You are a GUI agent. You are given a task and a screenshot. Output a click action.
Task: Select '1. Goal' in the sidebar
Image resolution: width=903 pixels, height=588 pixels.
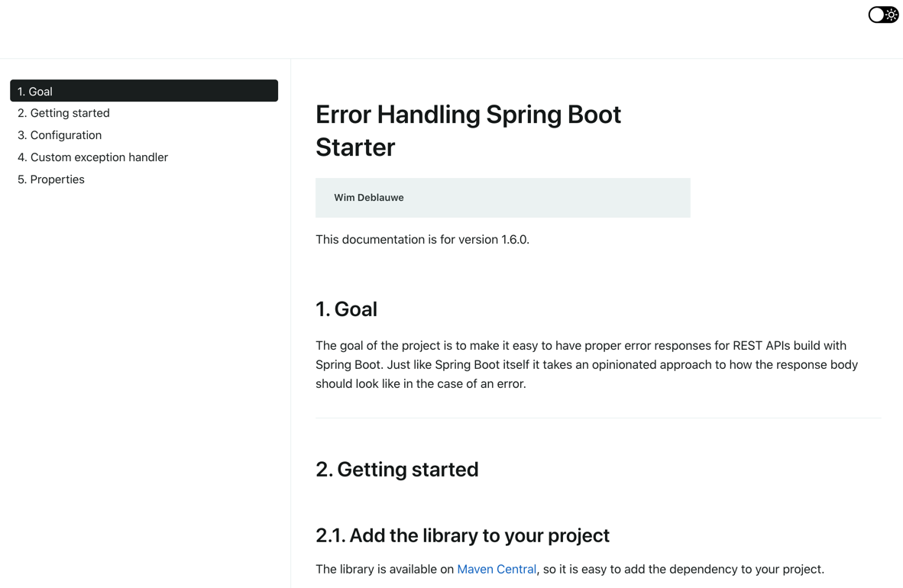[x=144, y=91]
